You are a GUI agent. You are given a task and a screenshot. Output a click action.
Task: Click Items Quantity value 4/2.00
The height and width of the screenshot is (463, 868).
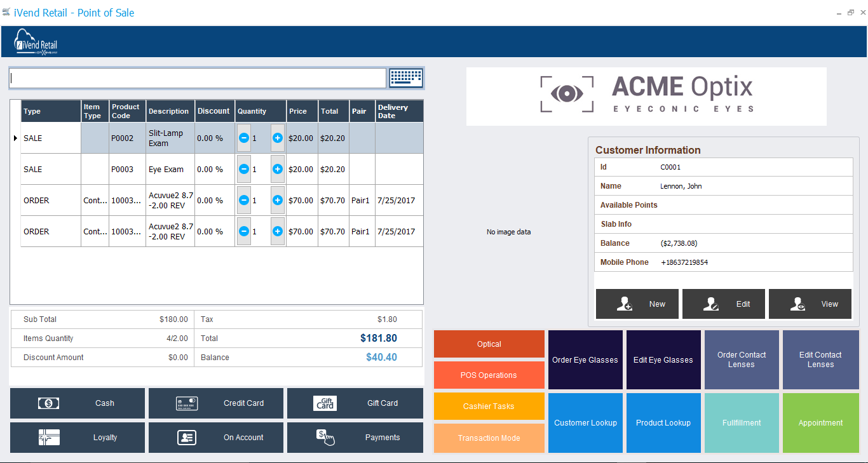177,339
